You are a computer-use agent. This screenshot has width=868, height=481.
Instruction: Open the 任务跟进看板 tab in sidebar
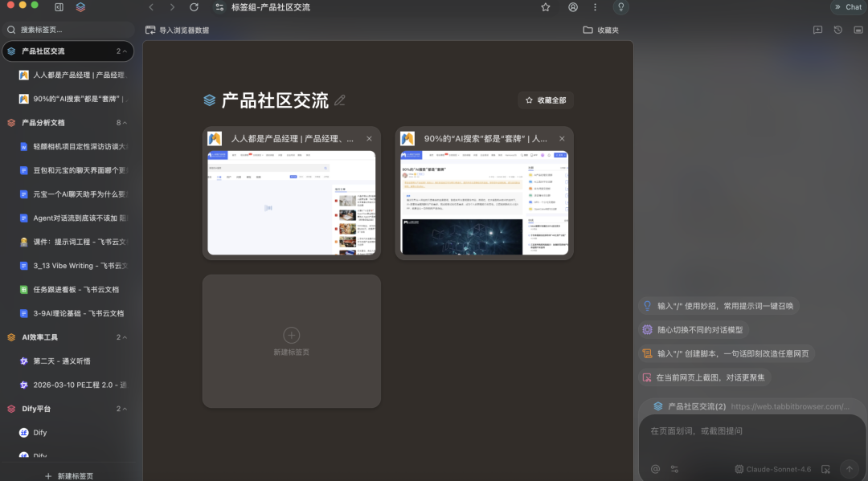pyautogui.click(x=76, y=289)
